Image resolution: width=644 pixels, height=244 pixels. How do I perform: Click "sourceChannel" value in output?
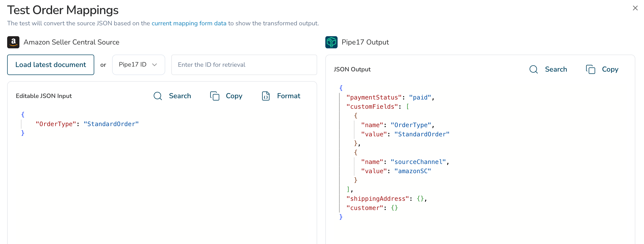418,162
